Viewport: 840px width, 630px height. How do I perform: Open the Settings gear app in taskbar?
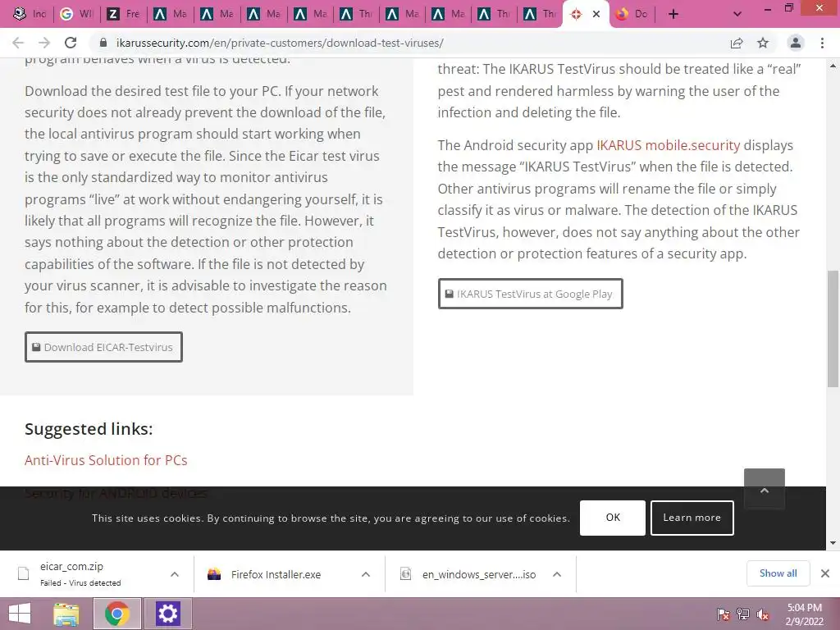tap(167, 614)
